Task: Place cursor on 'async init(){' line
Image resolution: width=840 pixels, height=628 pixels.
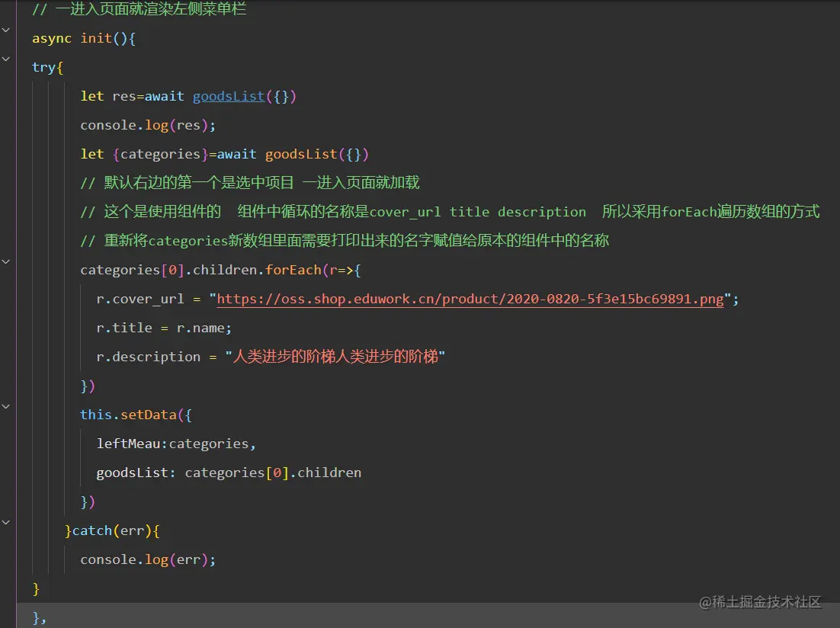Action: [84, 39]
